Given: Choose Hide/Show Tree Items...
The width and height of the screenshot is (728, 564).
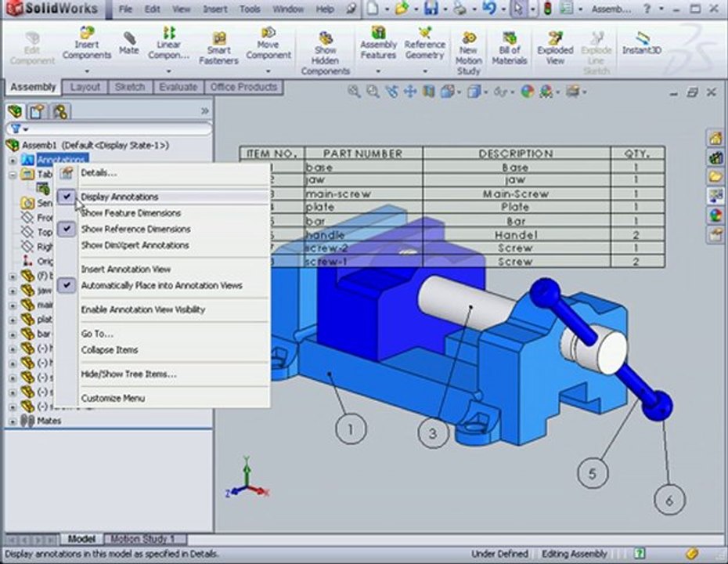Looking at the screenshot, I should [128, 374].
